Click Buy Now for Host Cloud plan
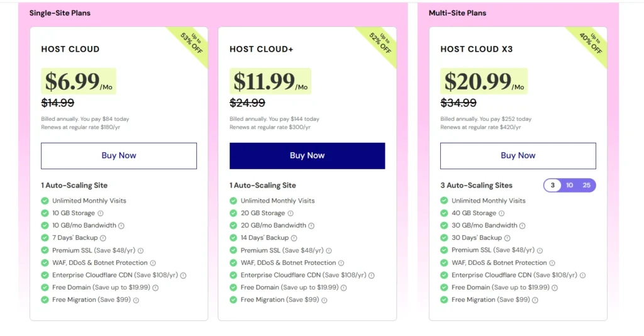The height and width of the screenshot is (336, 644). tap(119, 156)
